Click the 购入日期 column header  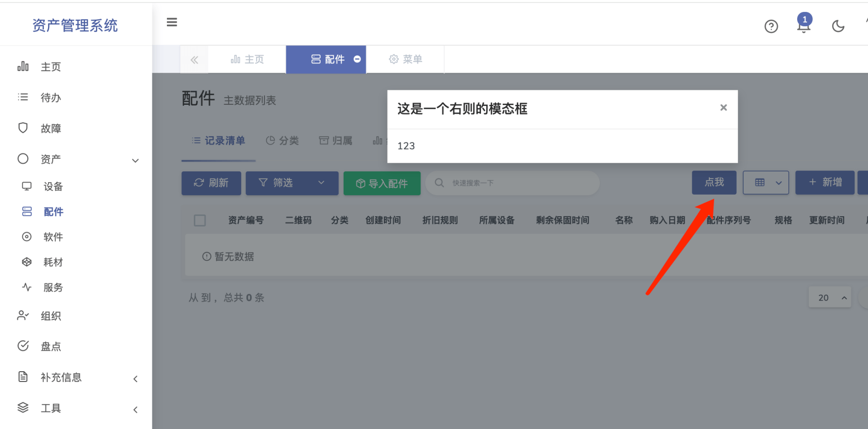click(x=668, y=220)
